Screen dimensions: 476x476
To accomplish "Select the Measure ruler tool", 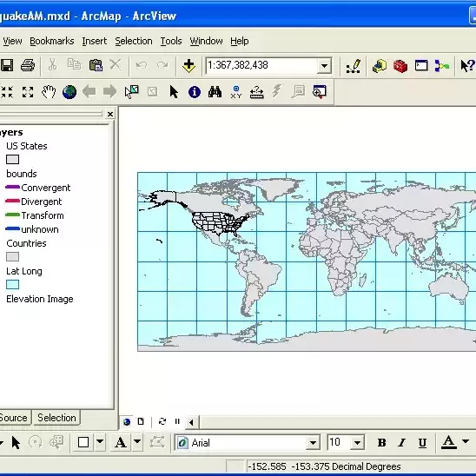I will click(257, 92).
